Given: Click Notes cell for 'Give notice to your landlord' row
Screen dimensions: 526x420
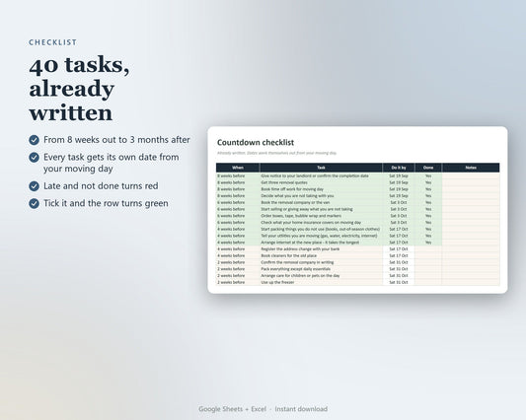Looking at the screenshot, I should pyautogui.click(x=471, y=175).
